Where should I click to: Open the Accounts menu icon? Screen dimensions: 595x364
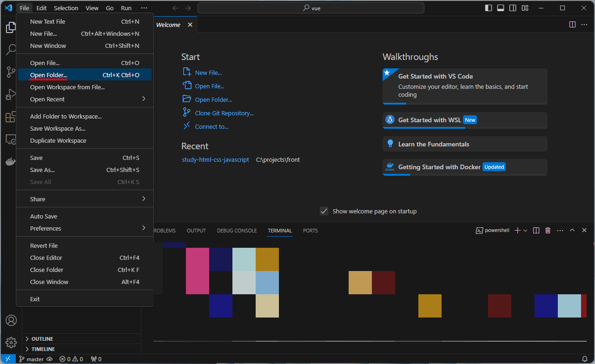[x=11, y=321]
